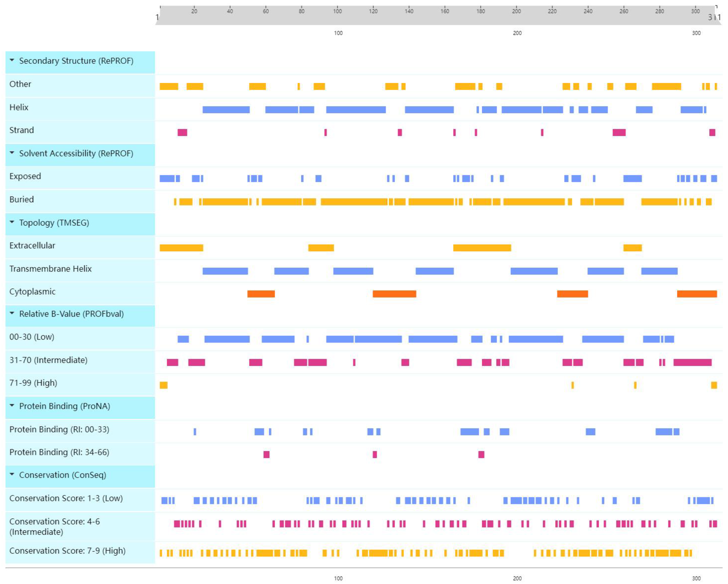Click the 311 end marker on ruler
728x584 pixels.
click(714, 17)
